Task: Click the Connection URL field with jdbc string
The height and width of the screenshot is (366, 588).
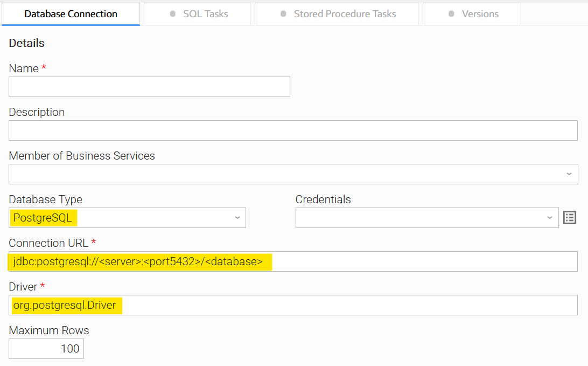Action: tap(293, 262)
